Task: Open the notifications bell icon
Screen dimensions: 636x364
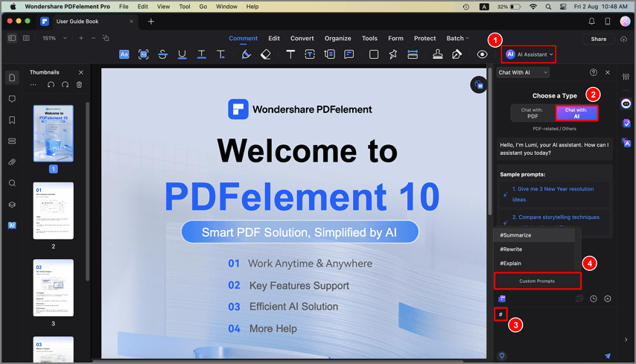Action: 592,22
